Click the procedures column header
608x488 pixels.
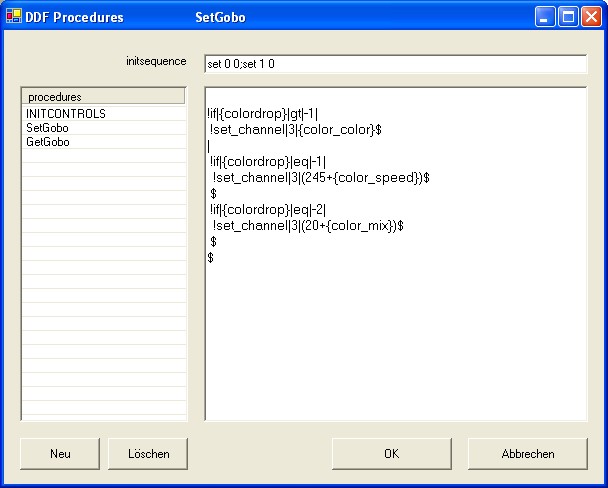[103, 97]
